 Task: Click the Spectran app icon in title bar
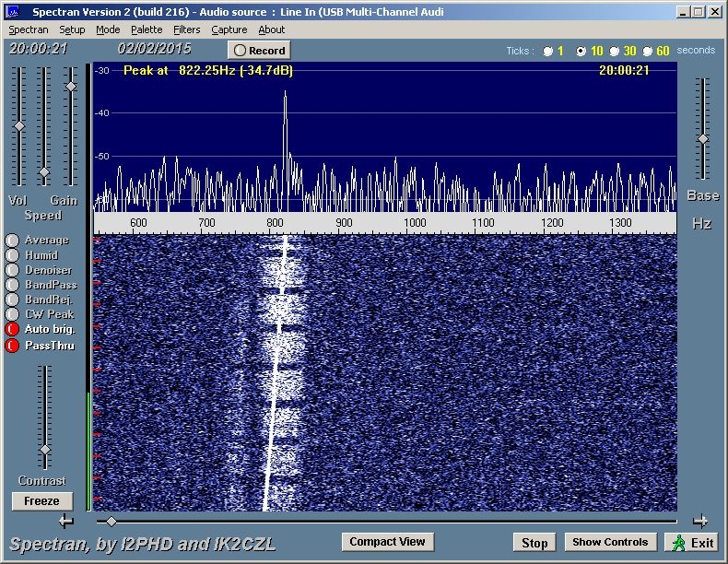pos(13,12)
